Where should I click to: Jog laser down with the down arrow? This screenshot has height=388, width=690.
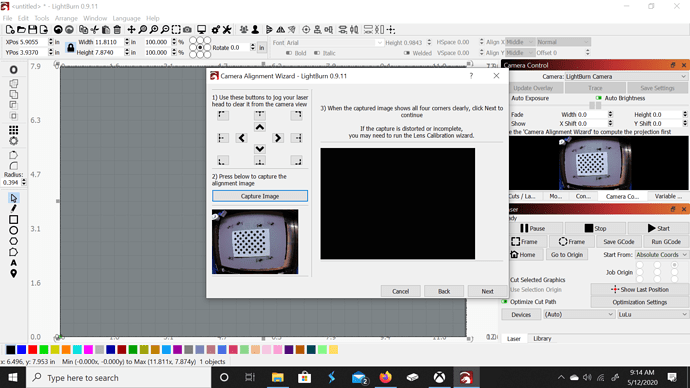(x=260, y=149)
